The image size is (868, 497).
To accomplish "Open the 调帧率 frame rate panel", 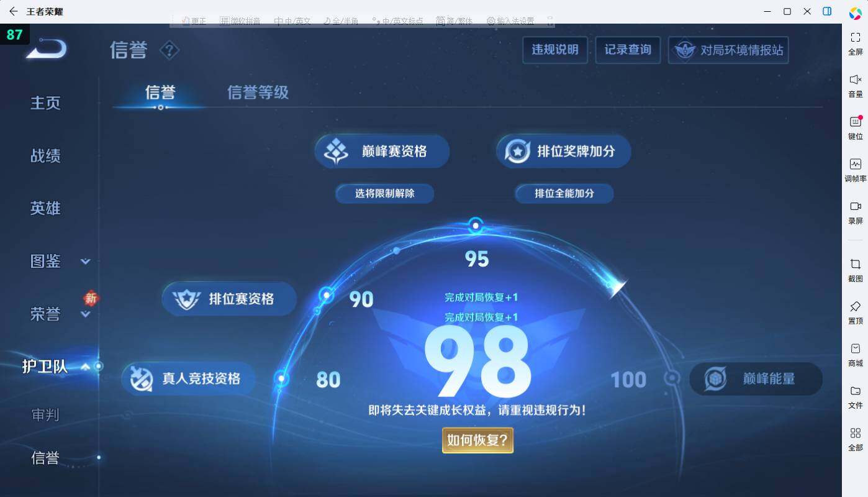I will tap(855, 168).
